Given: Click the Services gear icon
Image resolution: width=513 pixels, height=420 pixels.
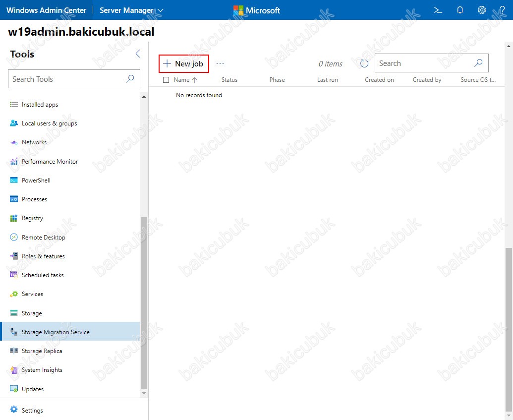Looking at the screenshot, I should pos(14,294).
